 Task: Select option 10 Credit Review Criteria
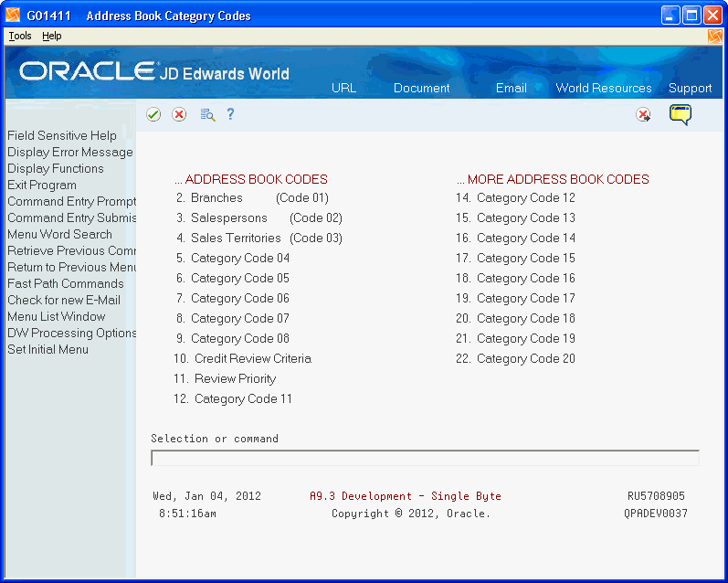(x=242, y=358)
